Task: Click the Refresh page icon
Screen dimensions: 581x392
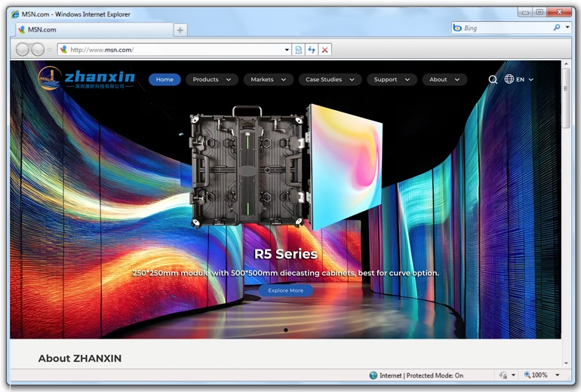Action: pos(312,50)
